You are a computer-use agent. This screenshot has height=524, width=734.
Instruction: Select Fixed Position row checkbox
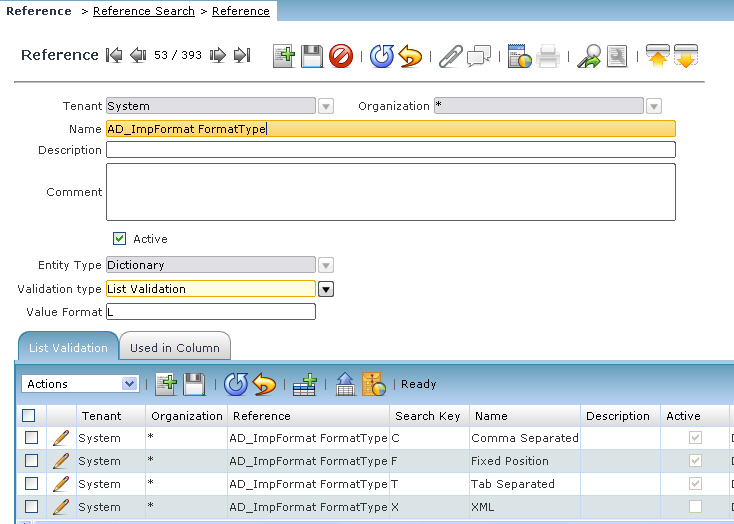pyautogui.click(x=31, y=461)
